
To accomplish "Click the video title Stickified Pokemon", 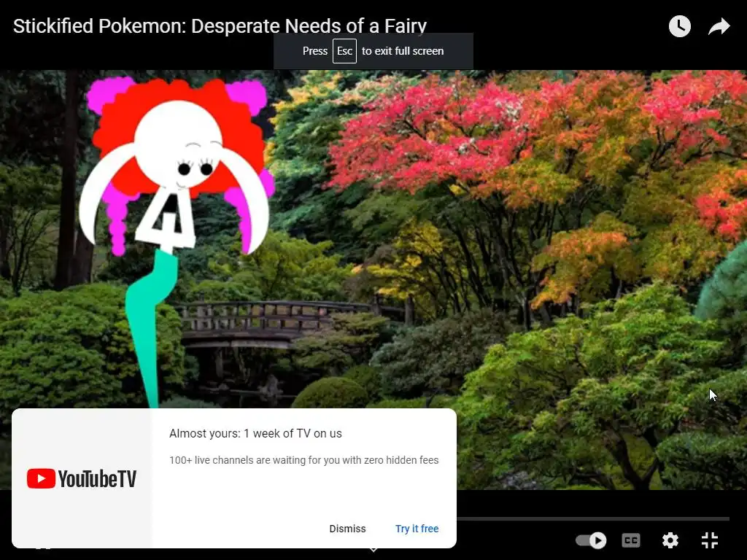I will click(x=220, y=26).
